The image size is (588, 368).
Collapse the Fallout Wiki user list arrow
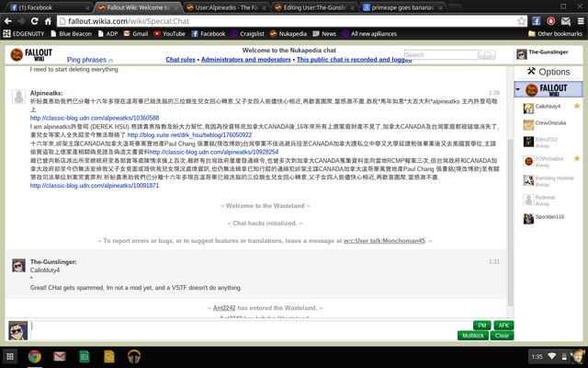pos(518,89)
